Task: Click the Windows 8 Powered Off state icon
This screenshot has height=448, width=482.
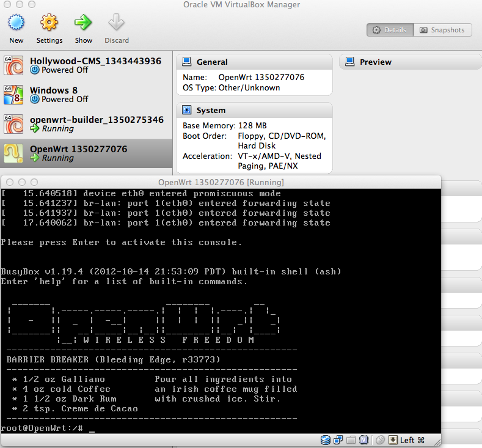Action: 35,99
